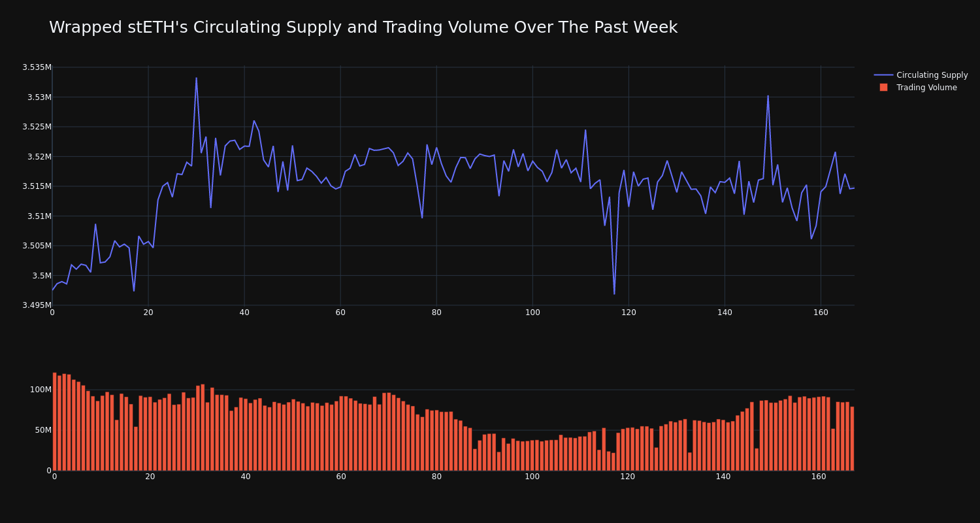980x523 pixels.
Task: Click the 3.495M y-axis label
Action: (x=37, y=305)
